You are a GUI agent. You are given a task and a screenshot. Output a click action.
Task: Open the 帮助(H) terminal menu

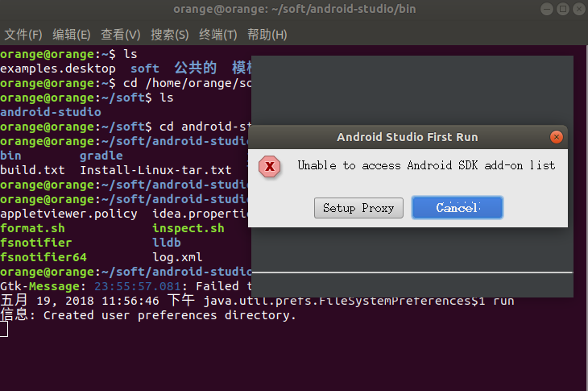pyautogui.click(x=267, y=35)
